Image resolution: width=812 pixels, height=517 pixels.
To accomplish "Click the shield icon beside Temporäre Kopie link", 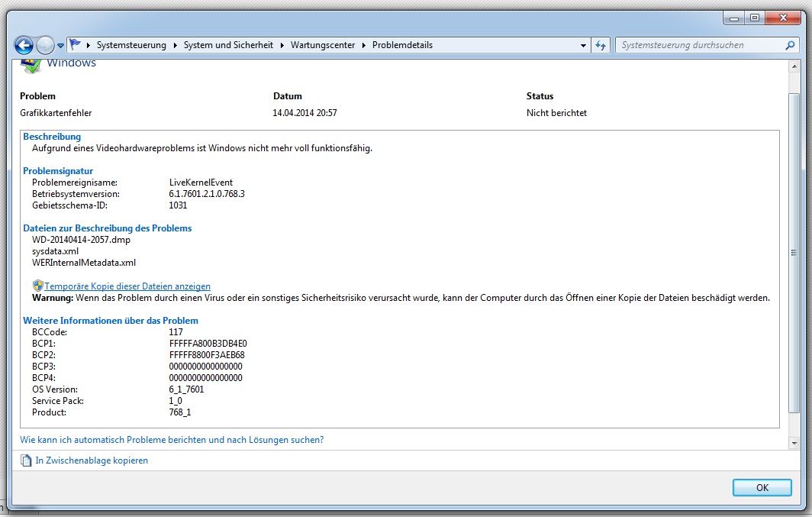I will click(38, 286).
